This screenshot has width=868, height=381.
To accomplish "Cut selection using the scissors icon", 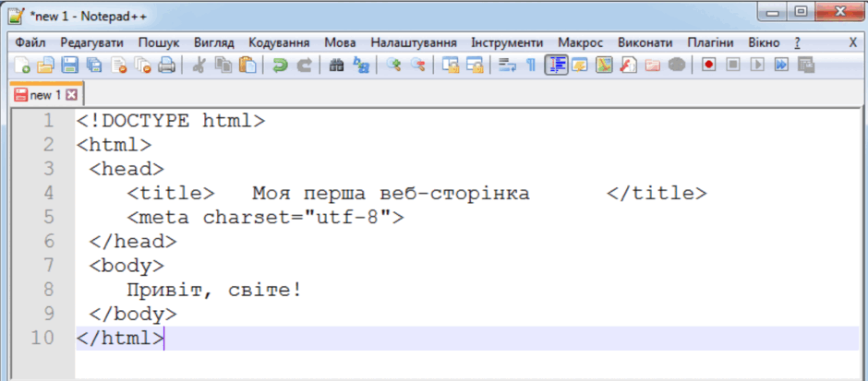I will (199, 65).
